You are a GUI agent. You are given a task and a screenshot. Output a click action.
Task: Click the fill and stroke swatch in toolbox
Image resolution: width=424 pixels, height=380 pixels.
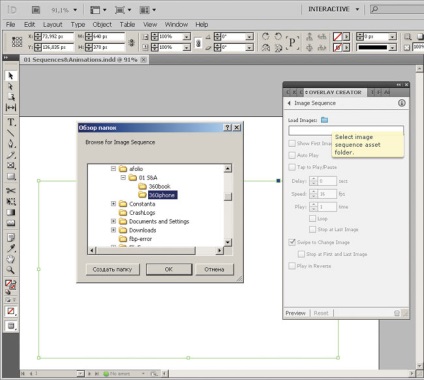tap(10, 284)
